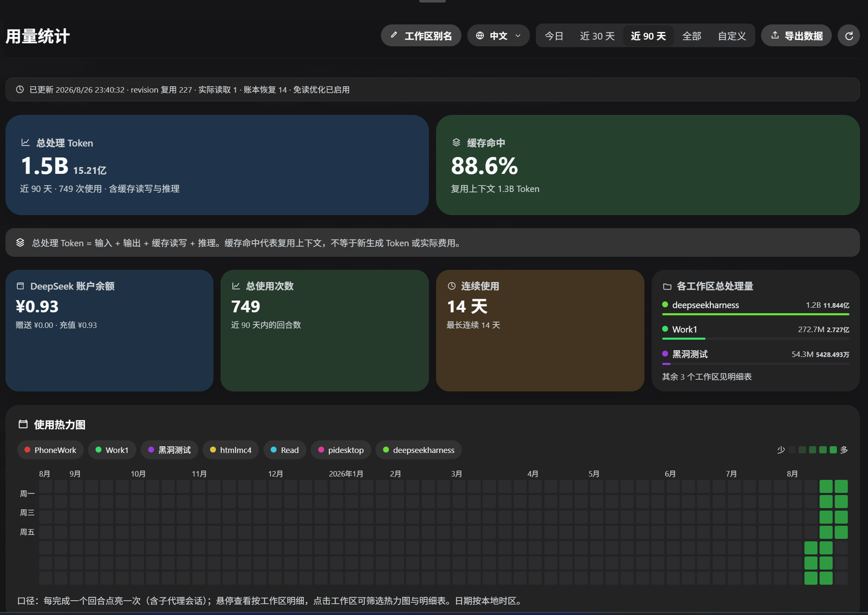Toggle Work1 workspace filter chip

pyautogui.click(x=112, y=450)
